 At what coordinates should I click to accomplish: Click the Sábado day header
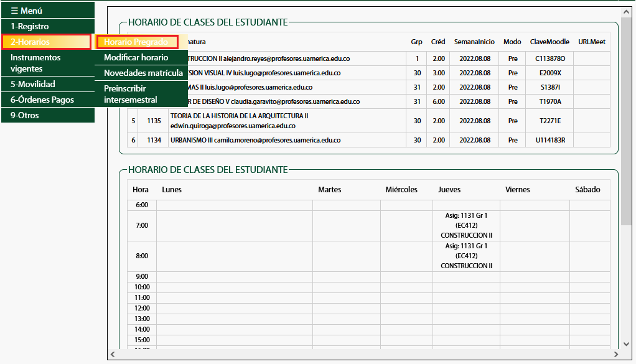(587, 190)
